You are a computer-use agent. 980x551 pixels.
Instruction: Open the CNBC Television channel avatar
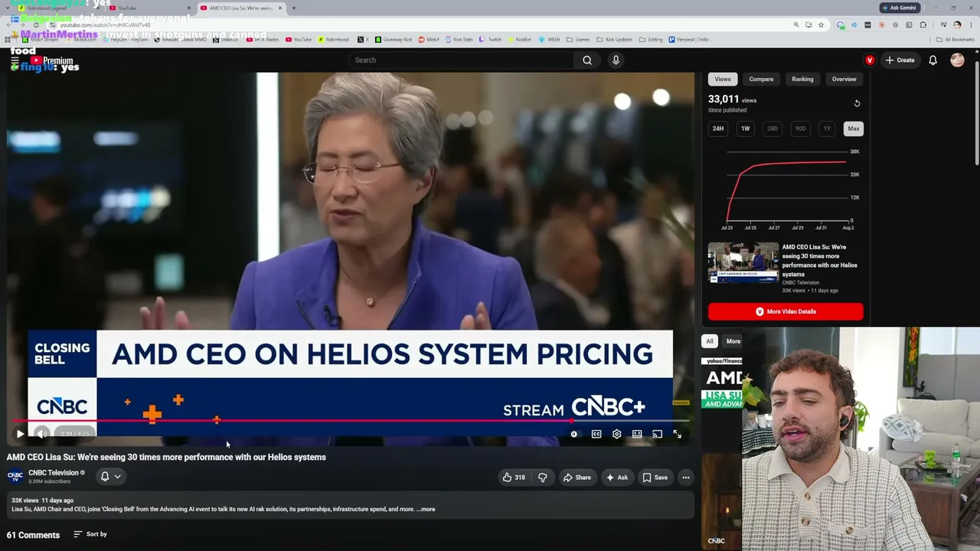tap(15, 477)
